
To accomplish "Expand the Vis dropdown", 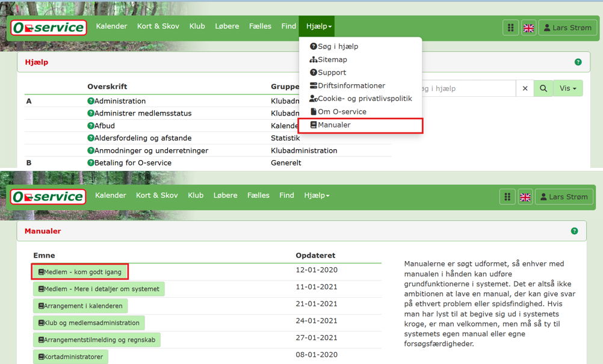I will 568,88.
